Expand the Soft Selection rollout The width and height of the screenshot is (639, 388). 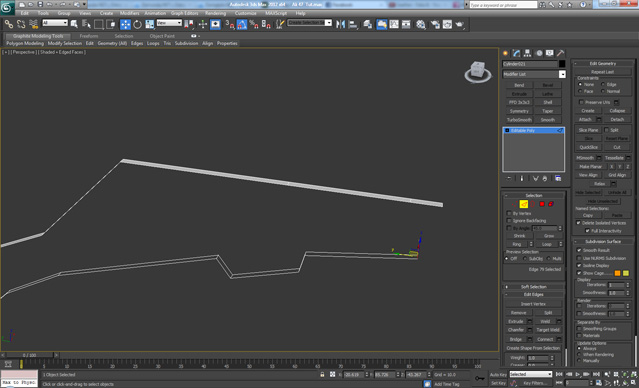coord(533,287)
